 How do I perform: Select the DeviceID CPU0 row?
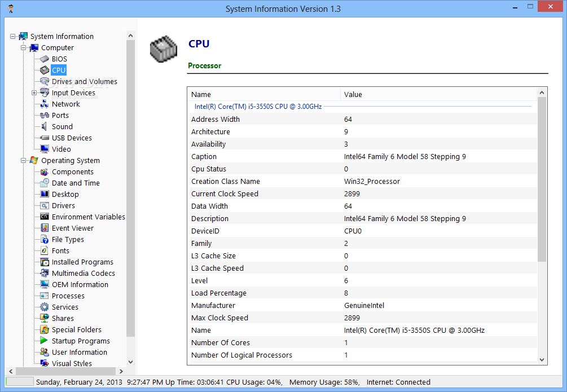pyautogui.click(x=362, y=231)
